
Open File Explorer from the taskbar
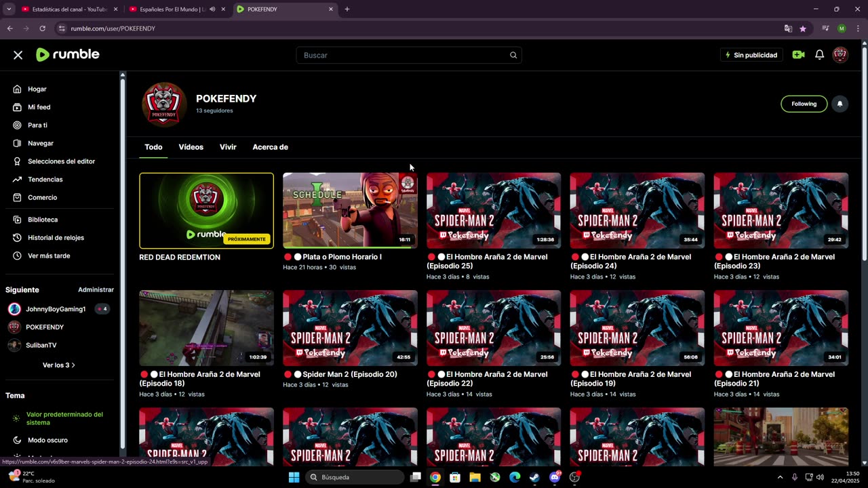click(475, 477)
